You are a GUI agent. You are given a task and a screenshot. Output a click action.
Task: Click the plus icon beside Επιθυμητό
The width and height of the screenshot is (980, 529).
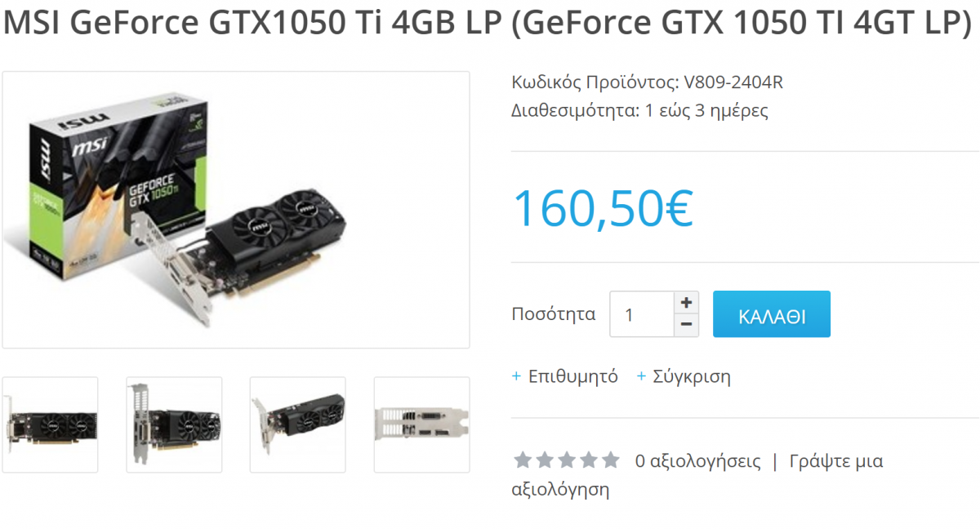pos(516,376)
